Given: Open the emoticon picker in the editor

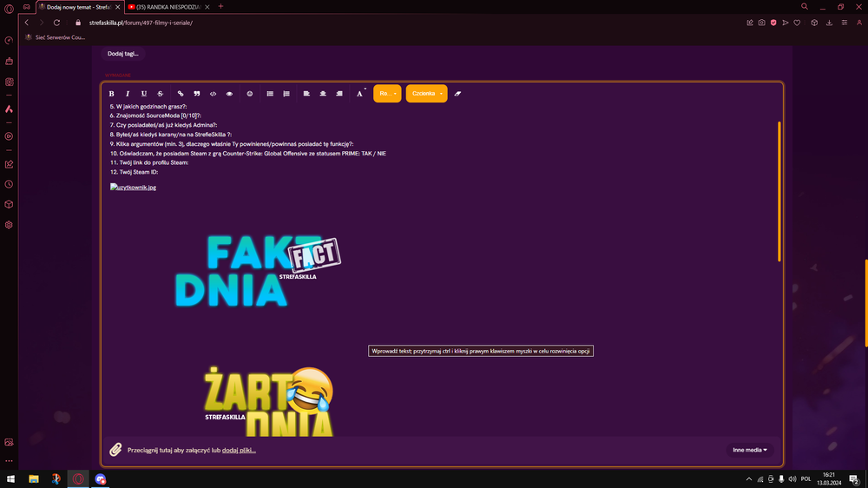Looking at the screenshot, I should click(250, 94).
